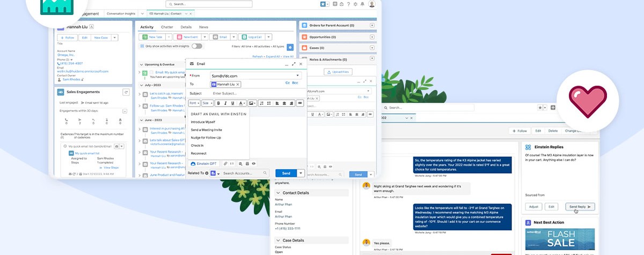Remove the Hannah Liu recipient pill
Image resolution: width=644 pixels, height=255 pixels.
[x=238, y=84]
